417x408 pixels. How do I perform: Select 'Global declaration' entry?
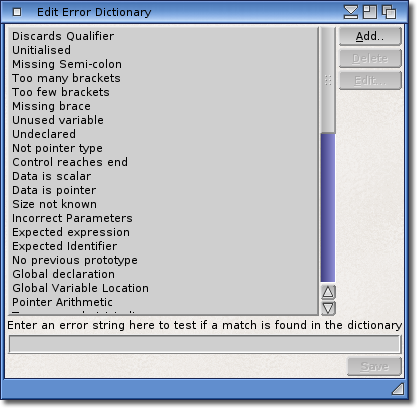click(162, 274)
